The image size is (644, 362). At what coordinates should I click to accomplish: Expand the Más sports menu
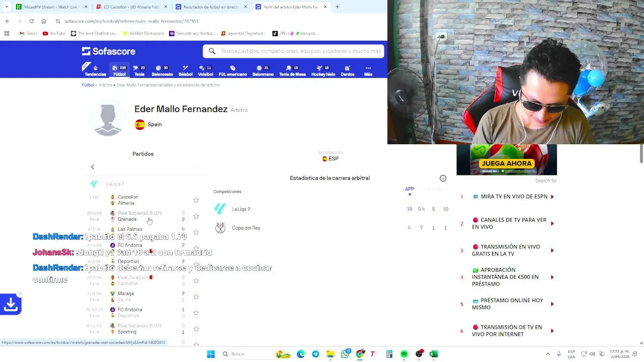(368, 70)
